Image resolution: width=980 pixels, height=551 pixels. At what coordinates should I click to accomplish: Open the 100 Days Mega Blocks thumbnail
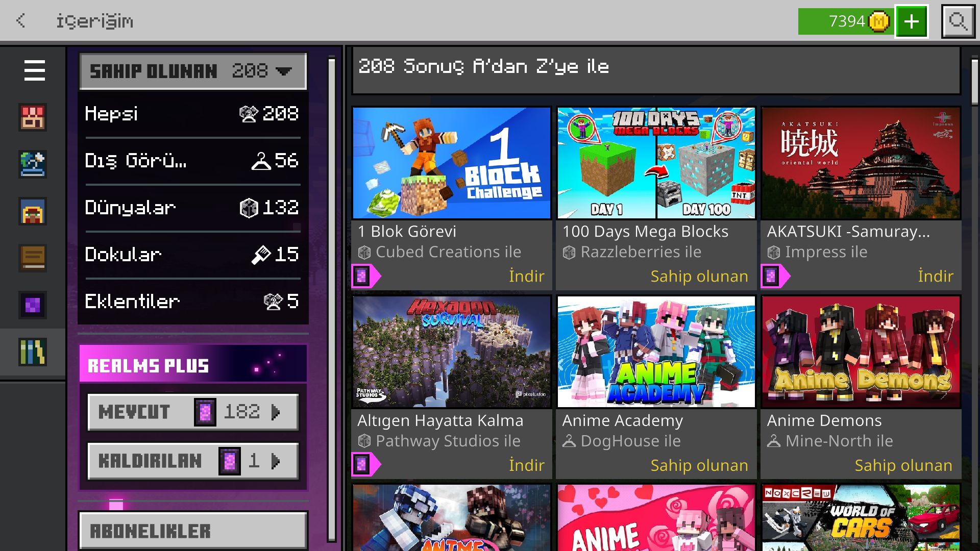[x=656, y=163]
